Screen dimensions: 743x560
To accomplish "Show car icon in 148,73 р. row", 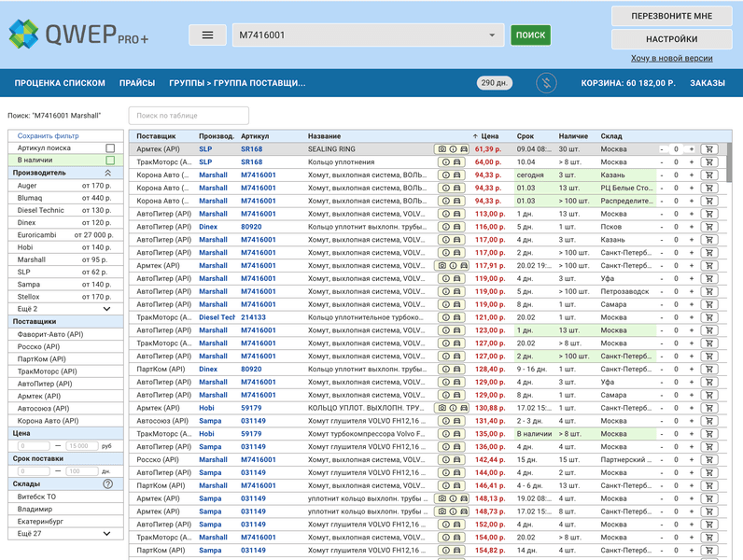I will coord(464,511).
